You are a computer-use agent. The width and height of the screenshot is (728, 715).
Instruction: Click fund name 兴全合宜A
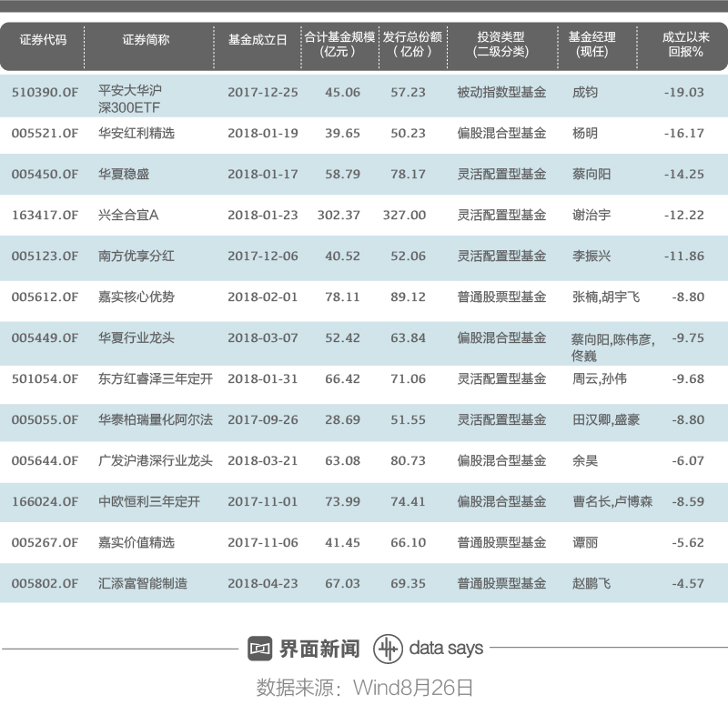(x=128, y=216)
